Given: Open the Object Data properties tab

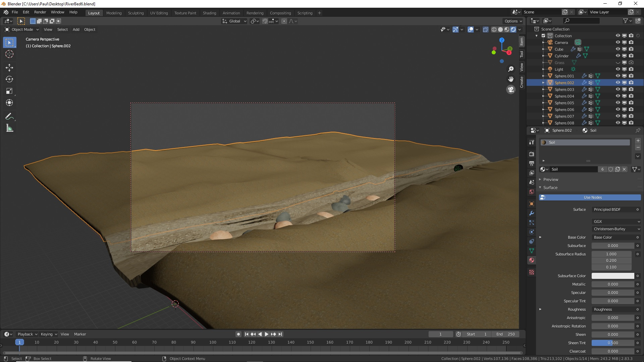Looking at the screenshot, I should (532, 251).
